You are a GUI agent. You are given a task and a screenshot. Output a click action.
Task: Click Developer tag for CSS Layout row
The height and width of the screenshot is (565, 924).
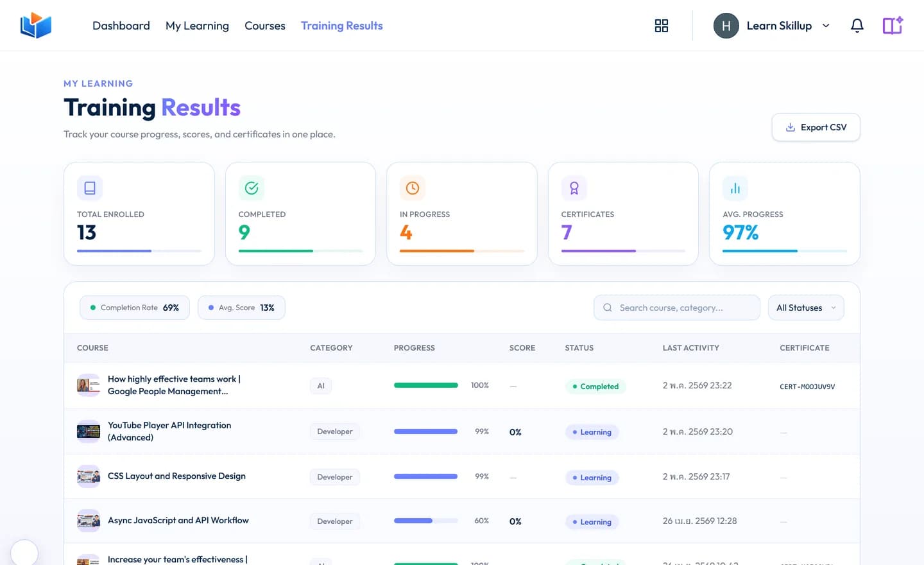[x=335, y=477]
